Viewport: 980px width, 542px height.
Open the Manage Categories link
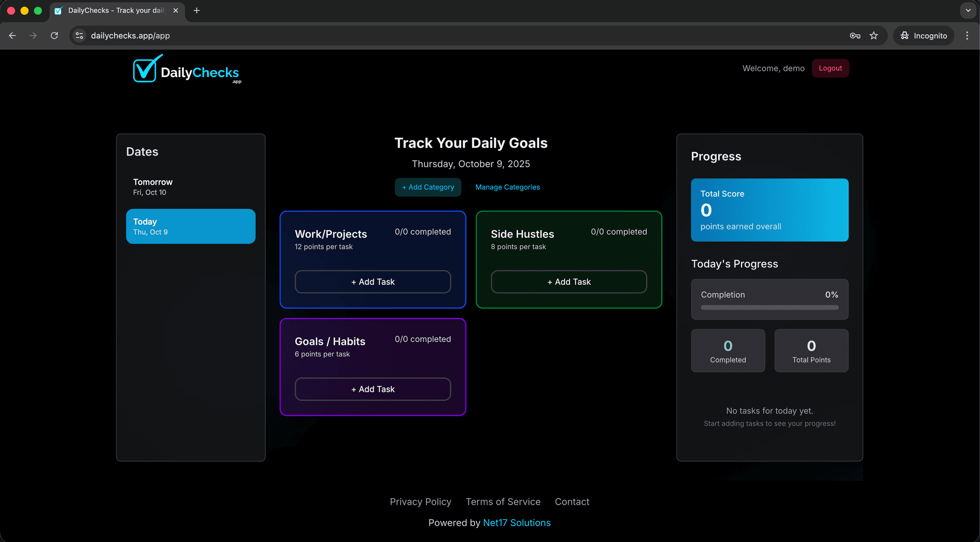click(x=507, y=187)
